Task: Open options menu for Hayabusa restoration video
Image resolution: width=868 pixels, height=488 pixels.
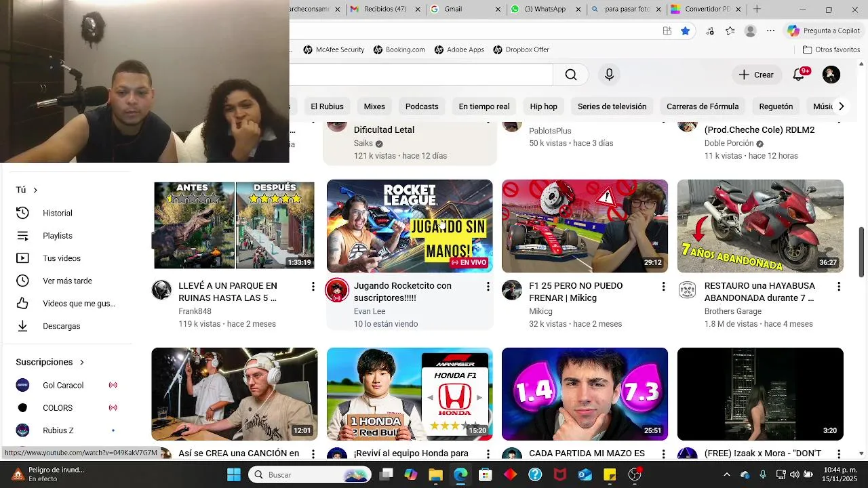Action: click(838, 287)
